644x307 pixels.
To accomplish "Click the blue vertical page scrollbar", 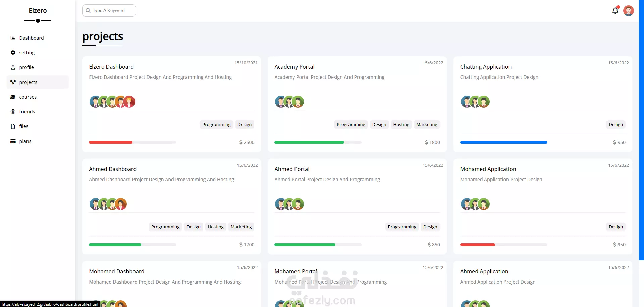I will (x=641, y=130).
